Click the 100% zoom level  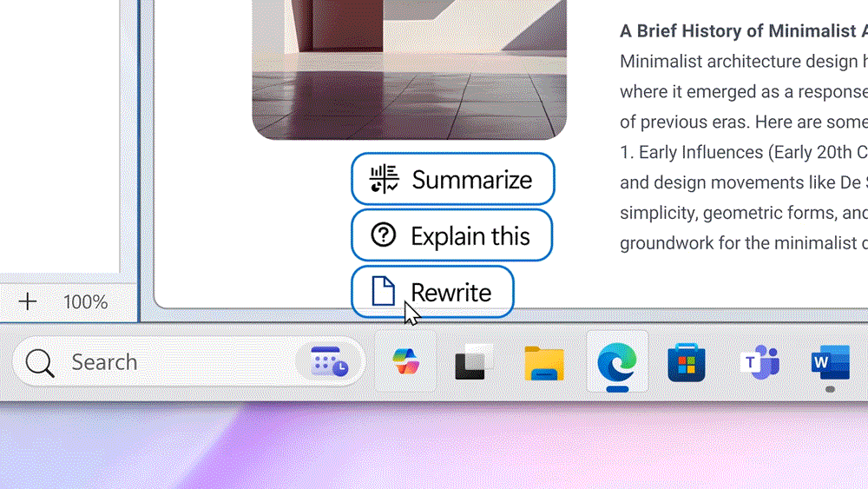pyautogui.click(x=85, y=302)
